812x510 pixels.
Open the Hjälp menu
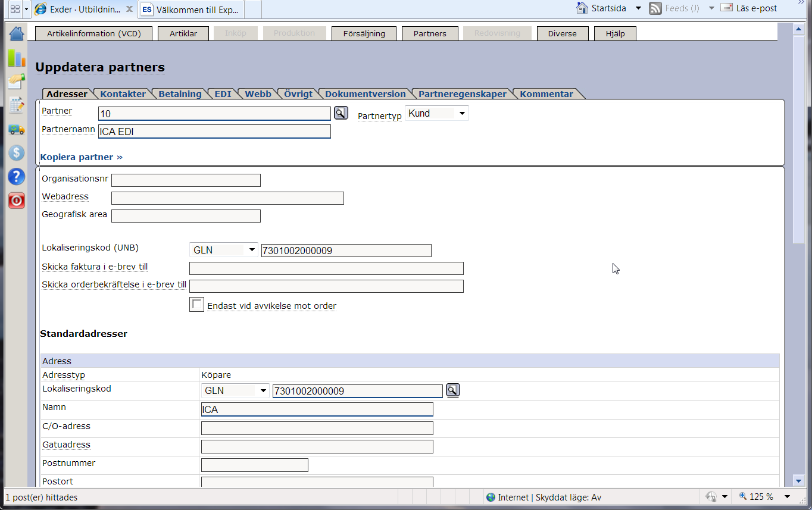(615, 33)
